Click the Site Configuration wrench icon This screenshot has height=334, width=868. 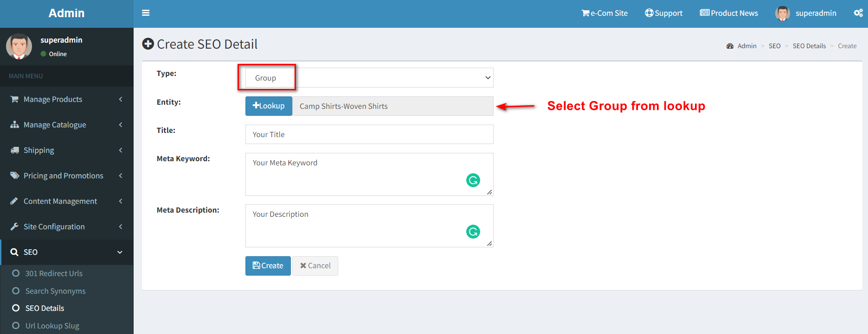(x=14, y=227)
